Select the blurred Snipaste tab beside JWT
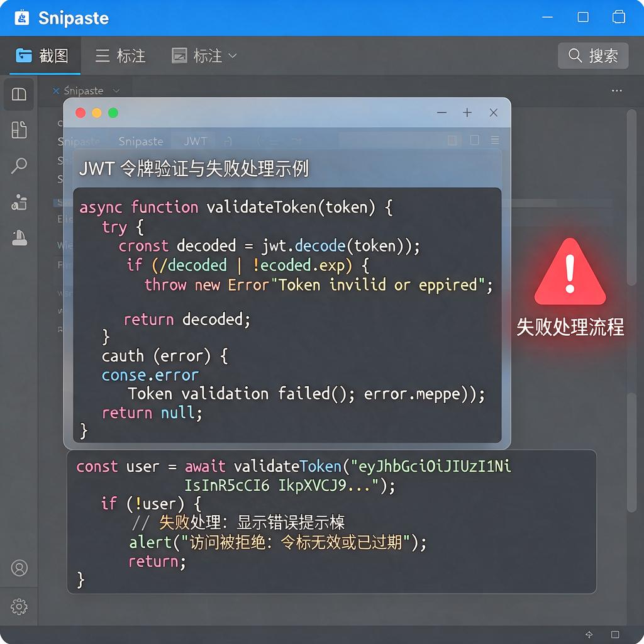 point(141,142)
